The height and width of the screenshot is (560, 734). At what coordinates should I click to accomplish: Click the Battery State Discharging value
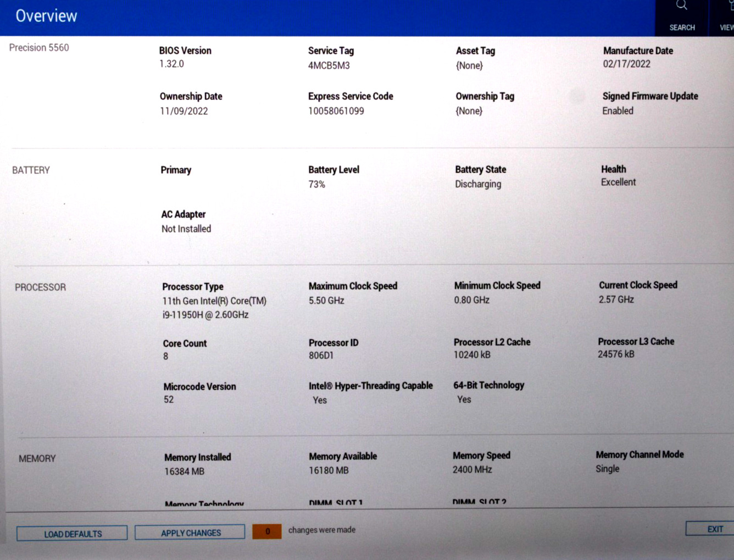tap(478, 184)
